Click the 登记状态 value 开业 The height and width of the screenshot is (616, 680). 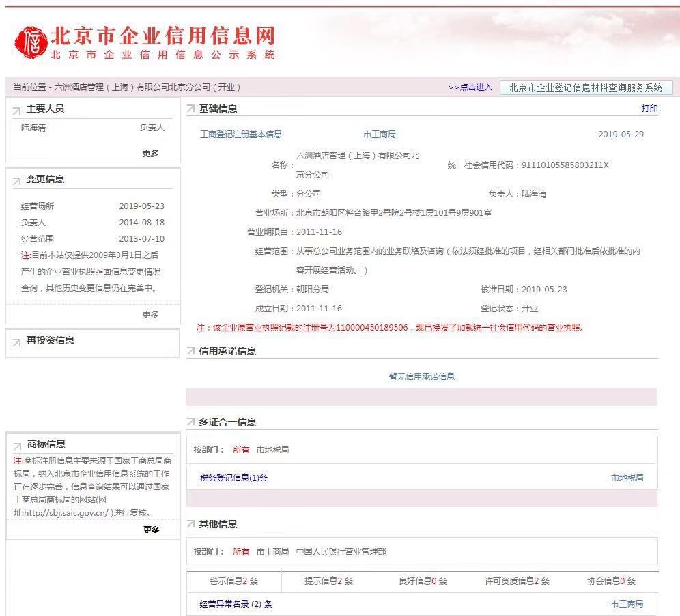(530, 309)
